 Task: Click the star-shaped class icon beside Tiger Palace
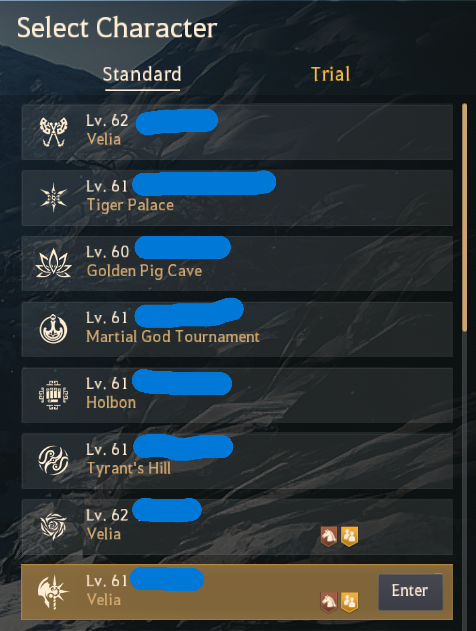point(54,198)
